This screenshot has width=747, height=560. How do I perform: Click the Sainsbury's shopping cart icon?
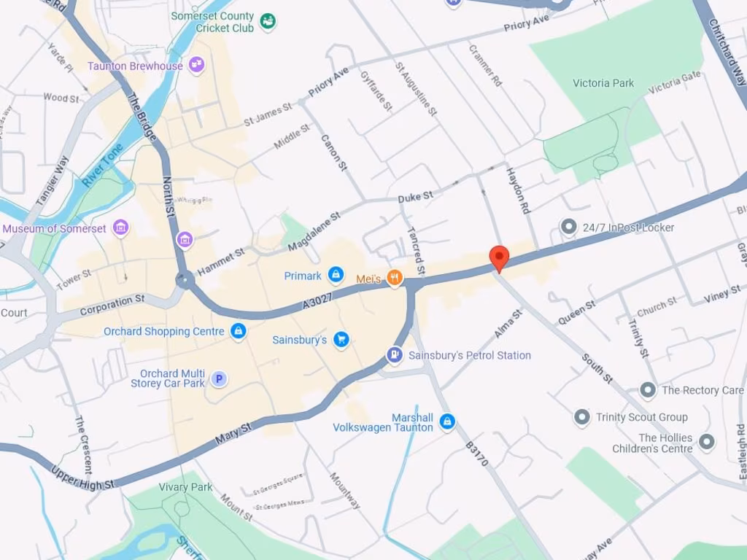341,340
